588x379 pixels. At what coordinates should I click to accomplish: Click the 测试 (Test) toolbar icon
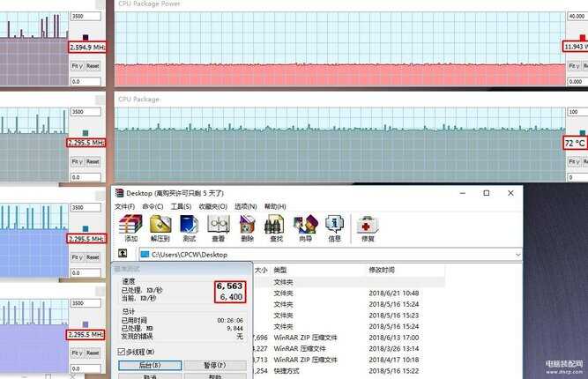click(x=189, y=228)
